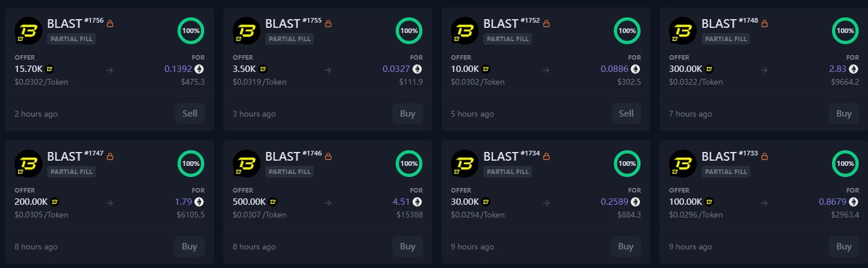Viewport: 868px width, 268px height.
Task: Click the BLAST logo on offer #1756
Action: pos(28,31)
